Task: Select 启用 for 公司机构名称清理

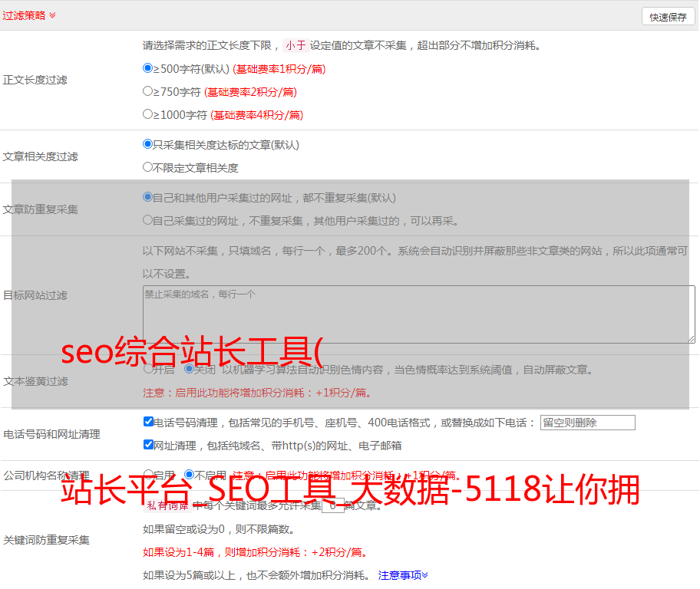Action: (148, 475)
